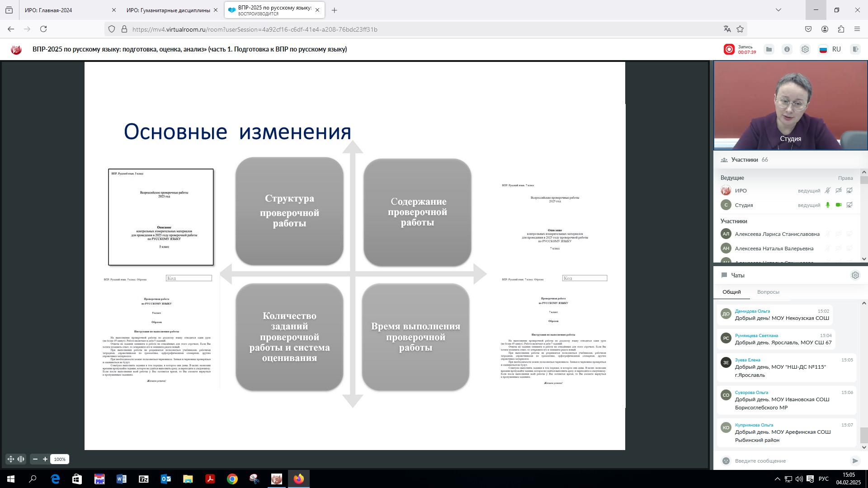Open the volume icon in system tray
The height and width of the screenshot is (488, 868).
pos(799,479)
